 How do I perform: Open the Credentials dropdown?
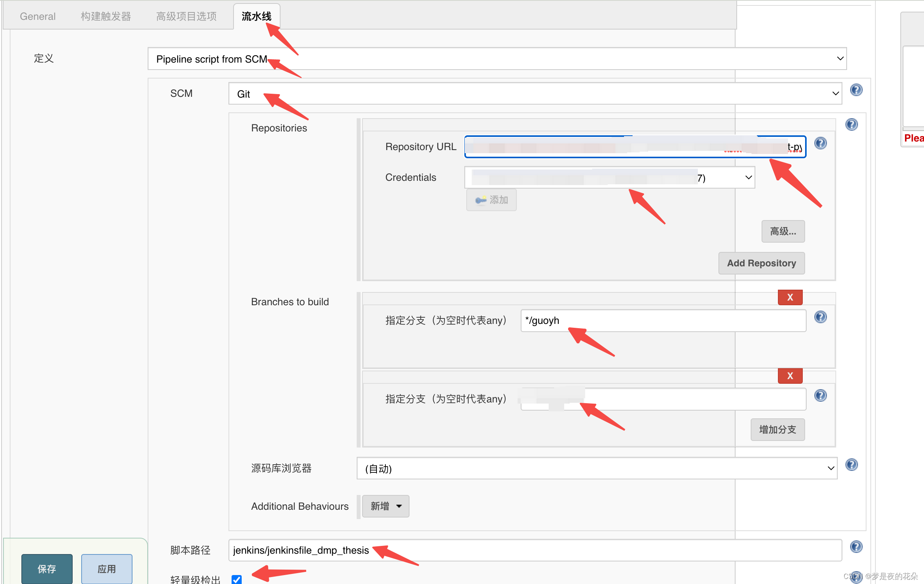(609, 178)
